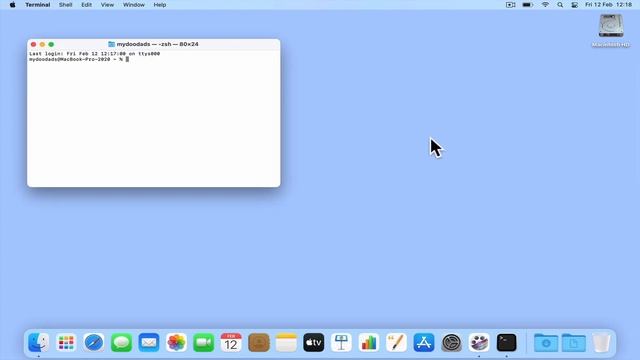Close the Terminal window

click(x=33, y=44)
